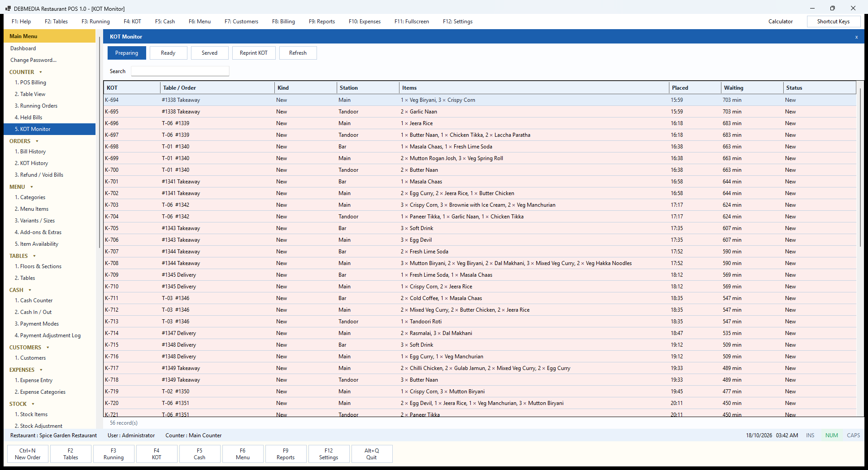Image resolution: width=868 pixels, height=470 pixels.
Task: Select KOT row K-697
Action: click(480, 135)
